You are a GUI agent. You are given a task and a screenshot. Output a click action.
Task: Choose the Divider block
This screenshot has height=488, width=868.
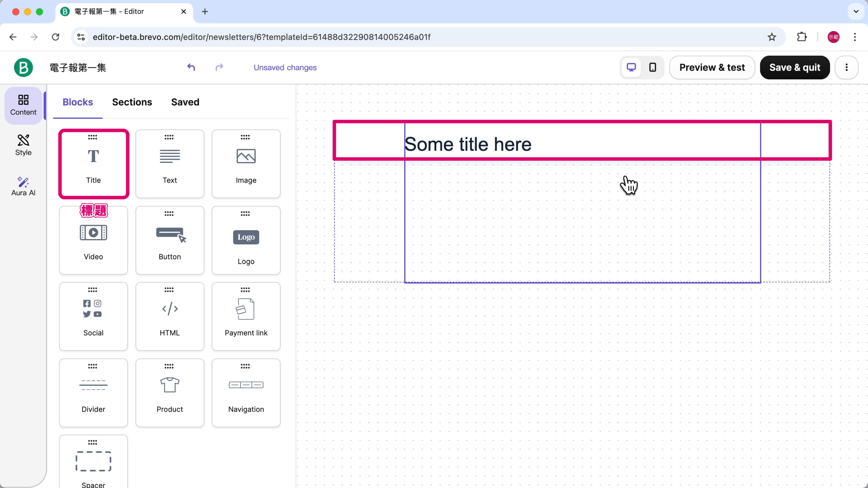pyautogui.click(x=93, y=392)
